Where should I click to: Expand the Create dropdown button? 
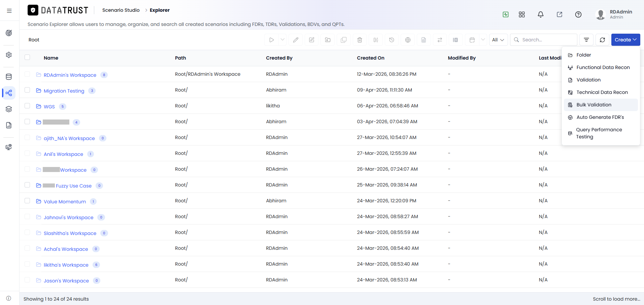click(625, 40)
